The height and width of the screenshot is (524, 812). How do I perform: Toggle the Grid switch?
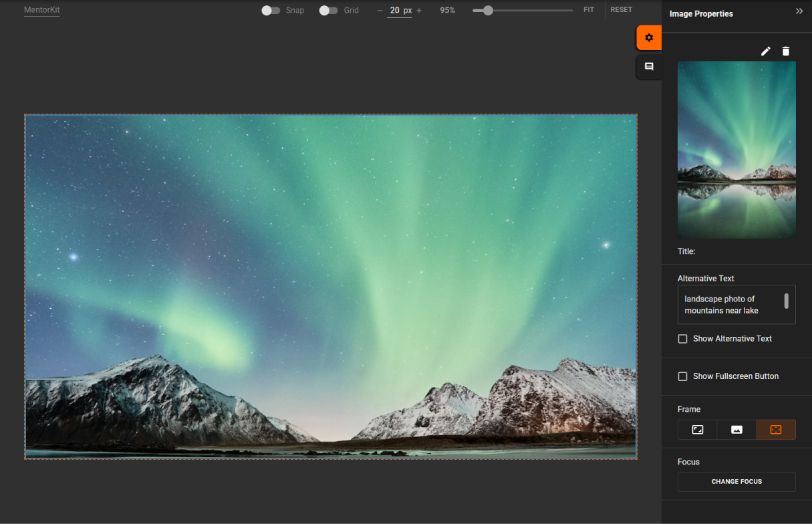tap(328, 10)
